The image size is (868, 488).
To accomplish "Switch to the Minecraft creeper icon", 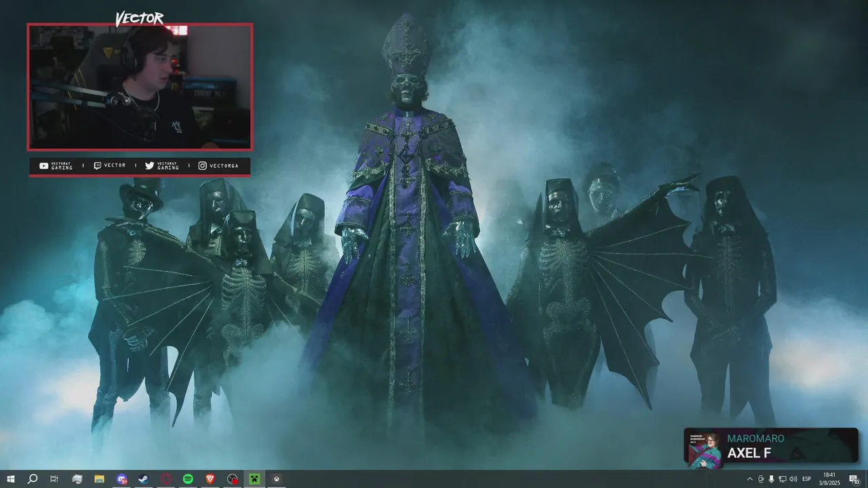I will pyautogui.click(x=255, y=479).
